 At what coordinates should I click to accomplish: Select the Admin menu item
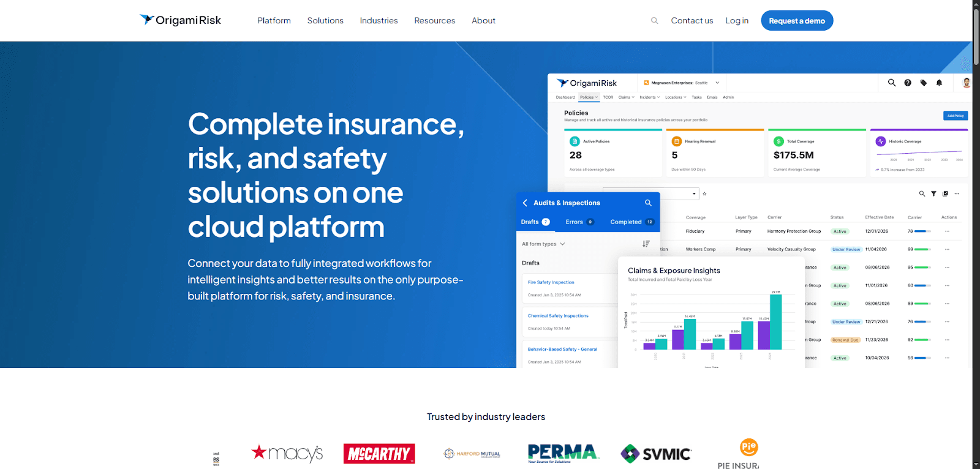(728, 97)
